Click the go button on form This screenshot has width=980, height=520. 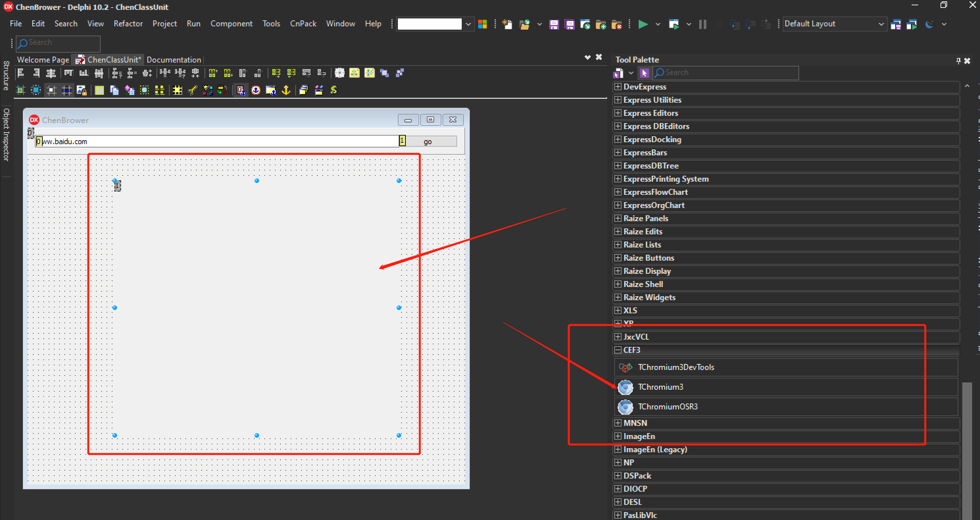(x=427, y=142)
